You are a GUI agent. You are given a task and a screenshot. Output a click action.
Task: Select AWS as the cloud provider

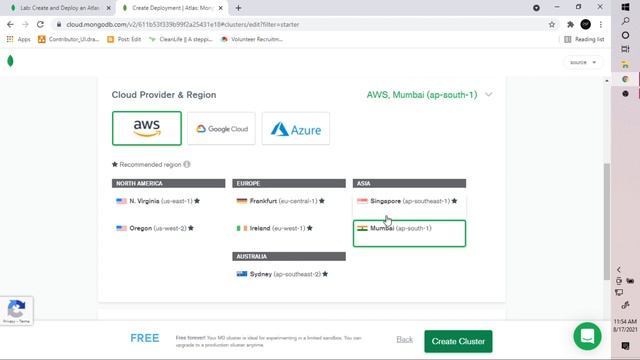tap(147, 128)
